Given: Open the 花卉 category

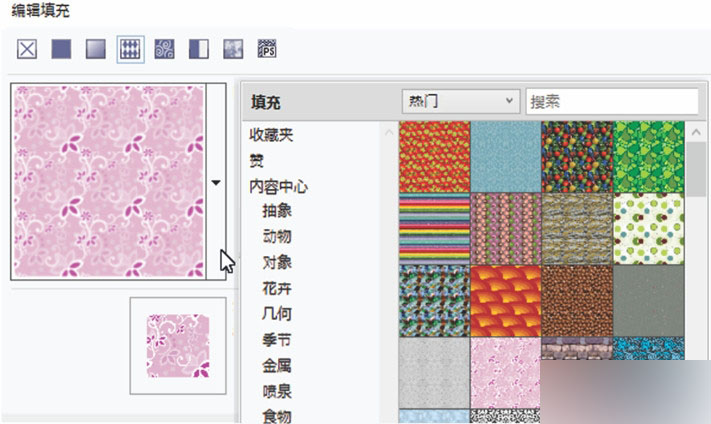Looking at the screenshot, I should 277,288.
